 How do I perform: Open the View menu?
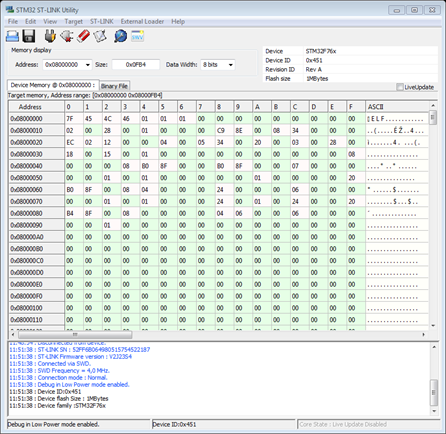pyautogui.click(x=50, y=22)
